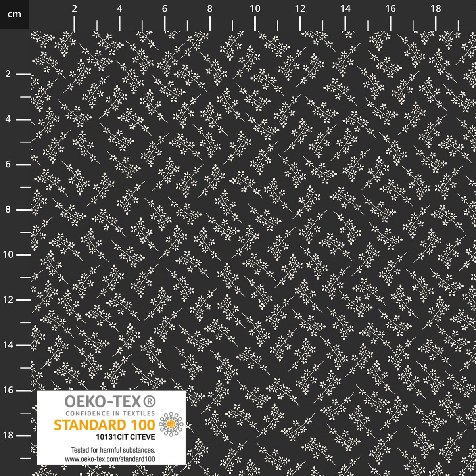Click the 10 mark on top ruler
Image resolution: width=476 pixels, height=476 pixels.
point(255,9)
